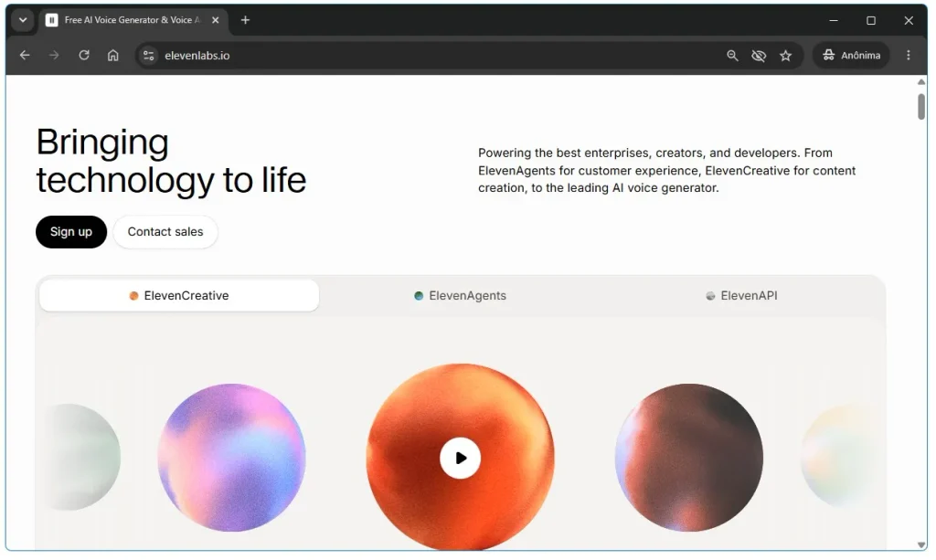The image size is (936, 560).
Task: Expand the tab search dropdown arrow
Action: pyautogui.click(x=23, y=20)
